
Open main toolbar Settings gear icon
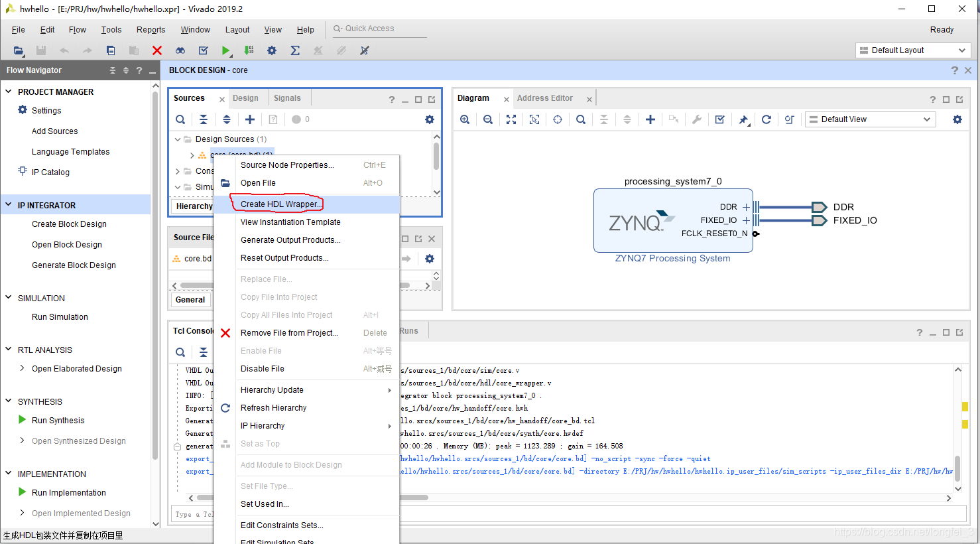tap(272, 50)
